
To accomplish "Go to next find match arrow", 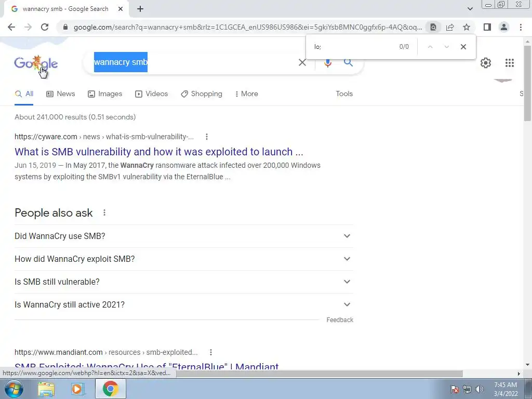I will point(446,47).
